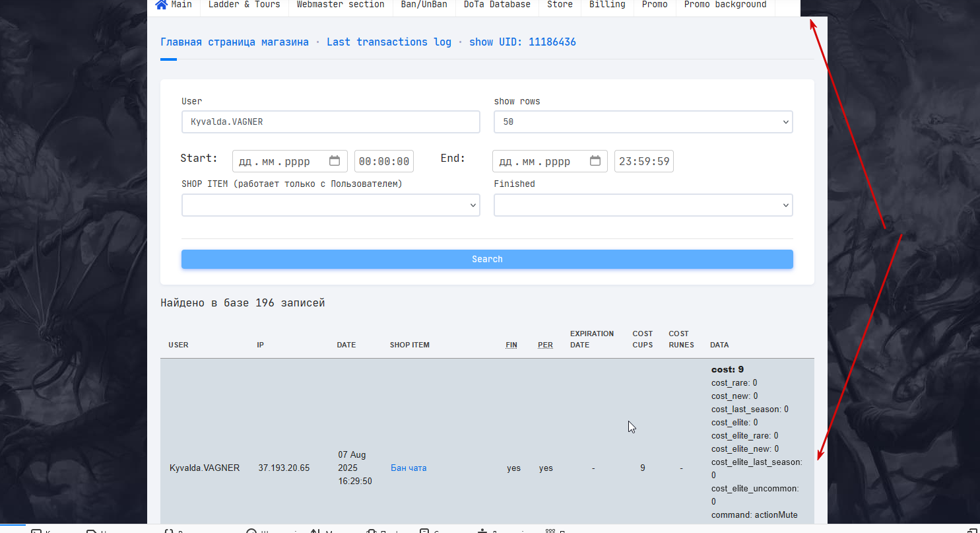The width and height of the screenshot is (980, 533).
Task: Follow the show UID: 11186436 link
Action: pos(523,42)
